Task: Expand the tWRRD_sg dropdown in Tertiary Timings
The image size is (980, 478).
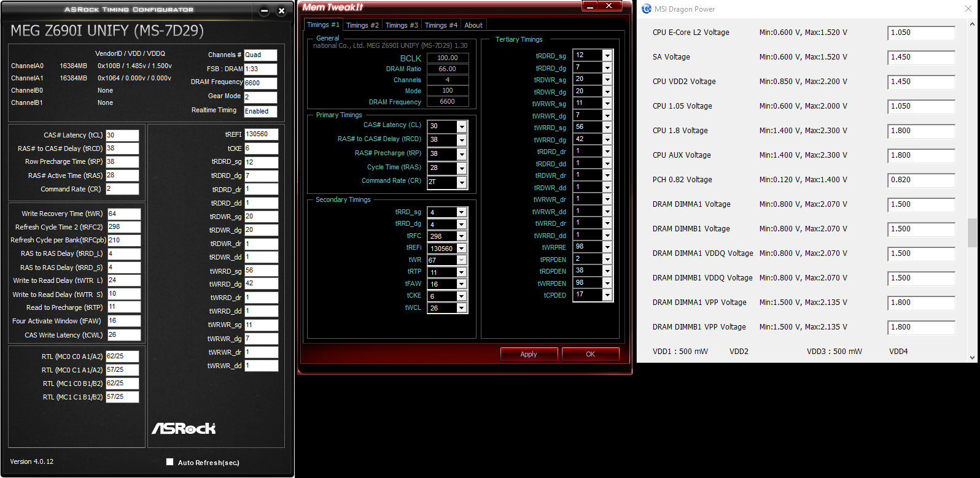Action: (607, 127)
